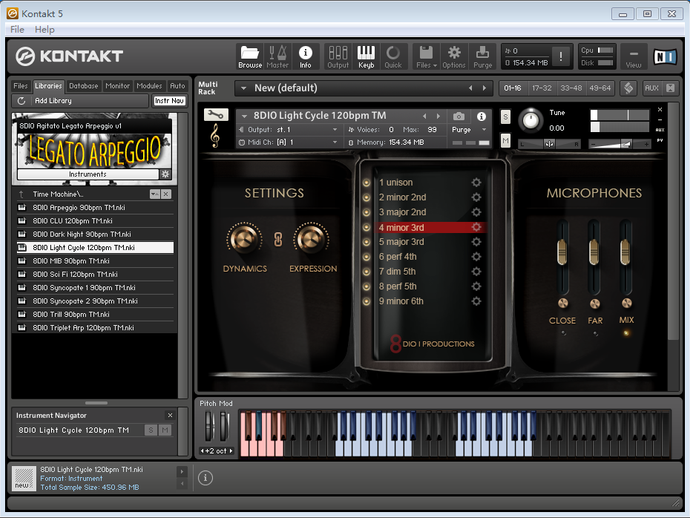Open the Output st. 1 dropdown
Image resolution: width=690 pixels, height=518 pixels.
[289, 130]
